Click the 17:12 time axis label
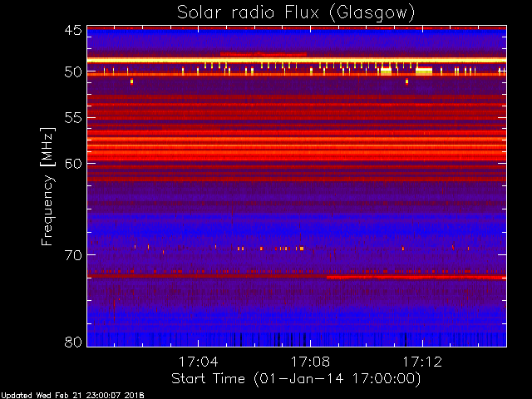The image size is (532, 399). point(422,362)
